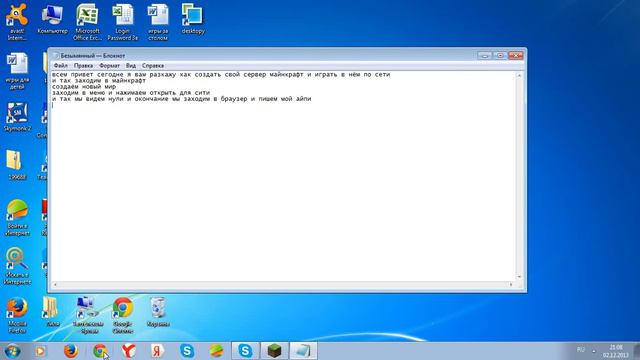Select the Microsoft Office Excel shortcut
This screenshot has width=640, height=360.
[x=87, y=22]
